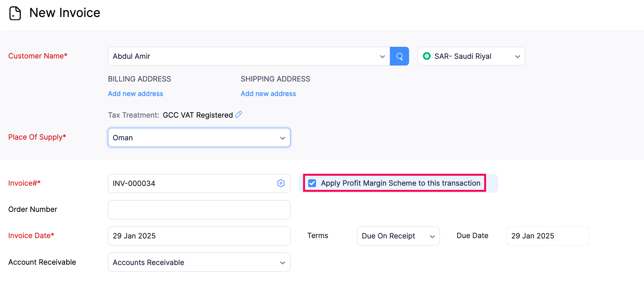Expand the Customer Name dropdown arrow
The image size is (644, 287).
382,57
